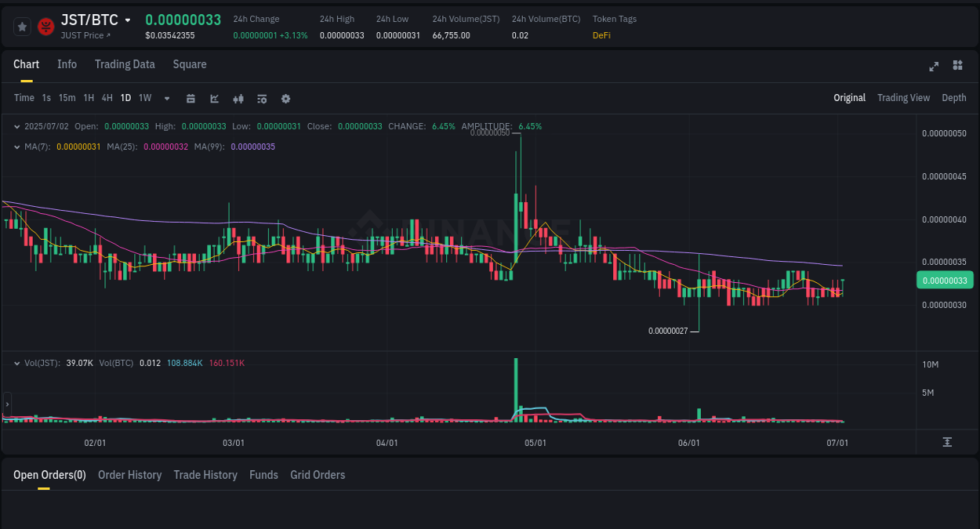The image size is (980, 529).
Task: Switch chart to Trading View mode
Action: tap(903, 98)
